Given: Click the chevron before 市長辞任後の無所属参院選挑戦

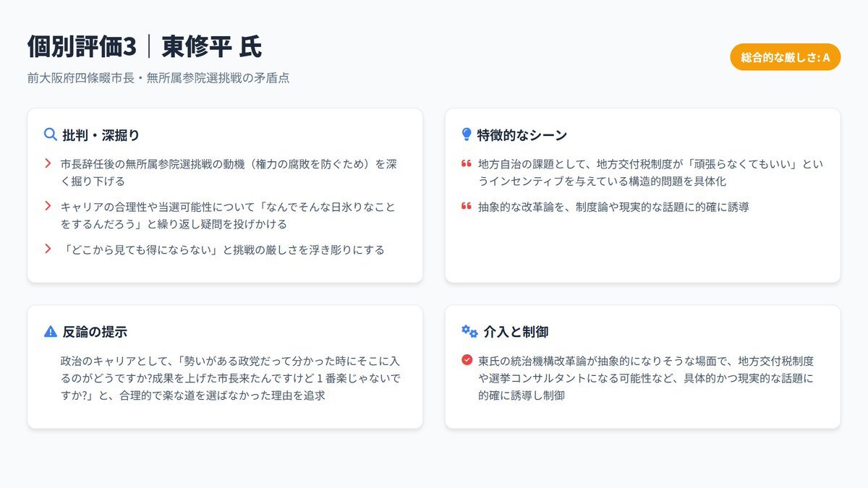Looking at the screenshot, I should coord(48,164).
